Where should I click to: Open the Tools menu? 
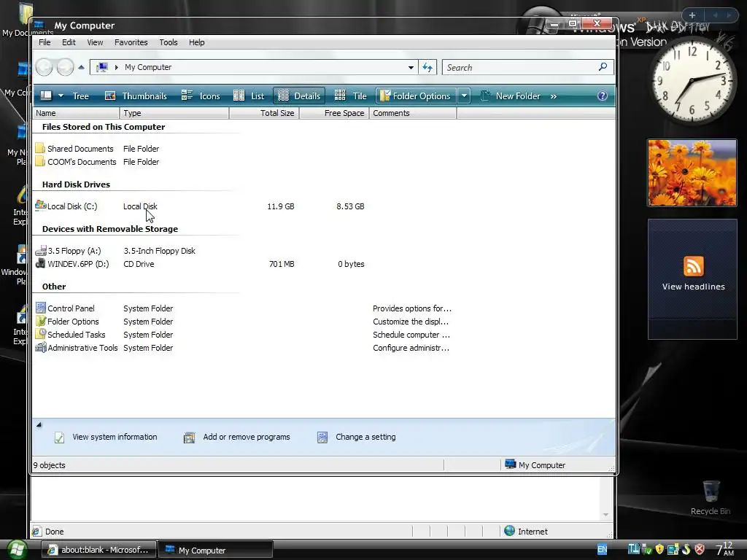click(169, 42)
